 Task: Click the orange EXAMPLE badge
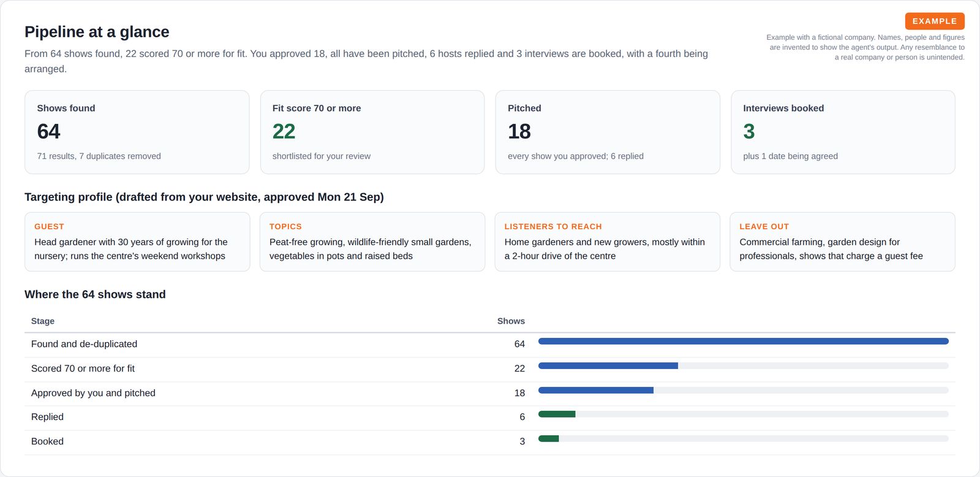pyautogui.click(x=935, y=21)
